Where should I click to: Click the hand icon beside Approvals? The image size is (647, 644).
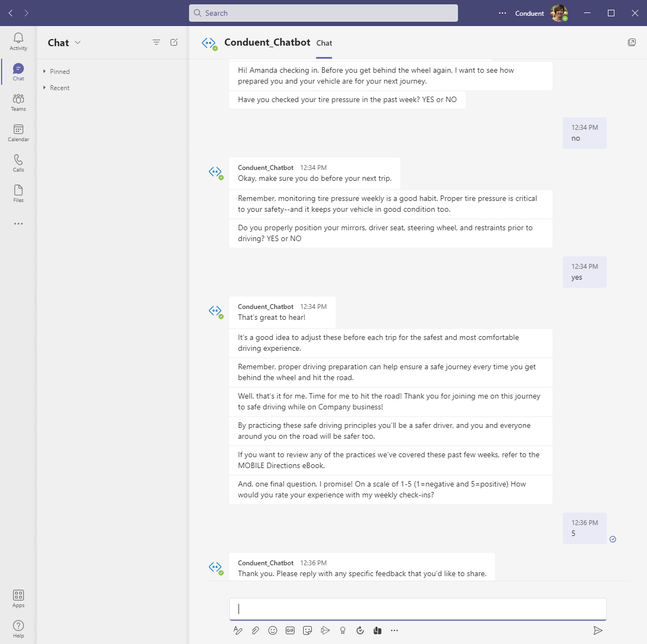point(377,630)
